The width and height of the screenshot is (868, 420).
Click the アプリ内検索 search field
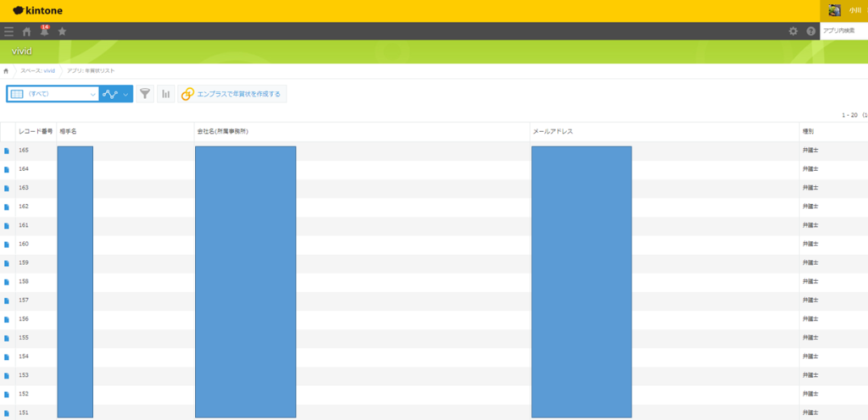(843, 31)
